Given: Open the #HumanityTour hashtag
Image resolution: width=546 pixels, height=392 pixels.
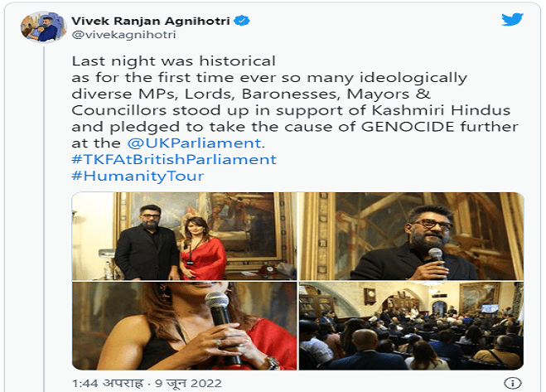Looking at the screenshot, I should coord(138,176).
